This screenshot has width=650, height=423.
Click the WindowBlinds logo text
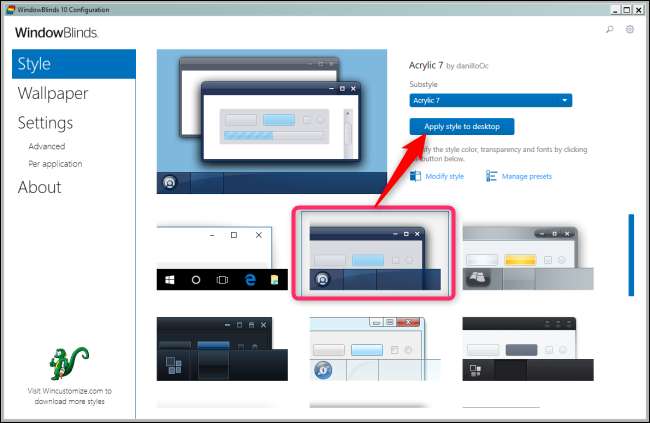tap(56, 32)
